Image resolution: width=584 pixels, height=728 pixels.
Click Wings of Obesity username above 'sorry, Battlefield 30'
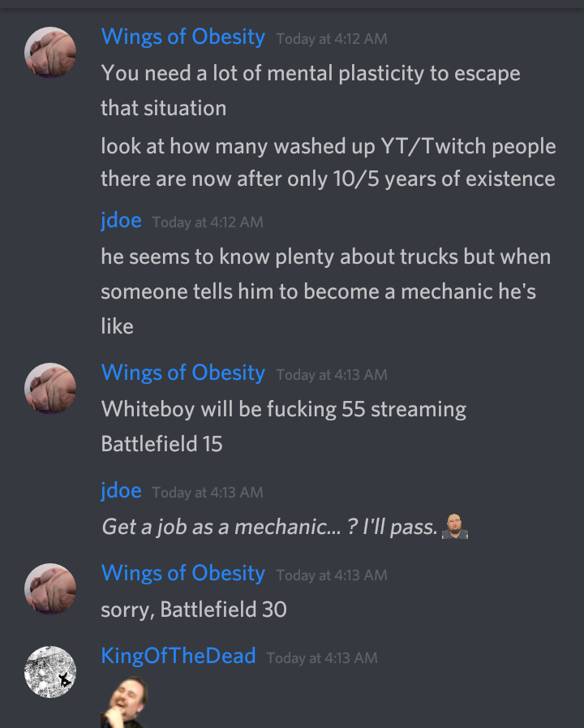point(183,573)
